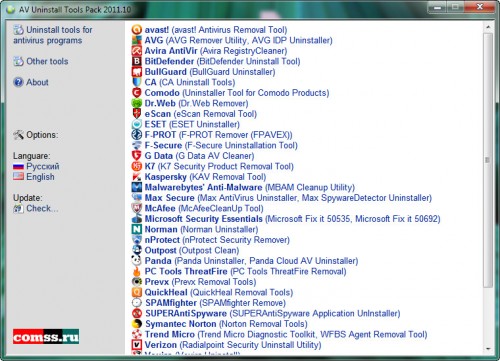Click the Verizon red V icon
500x361 pixels.
pos(137,345)
